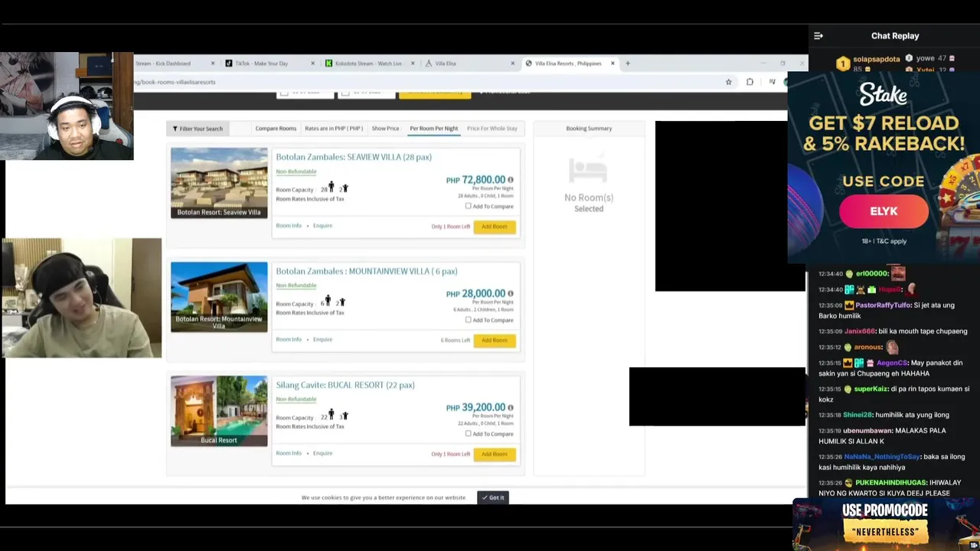Viewport: 980px width, 551px height.
Task: Click Compare Rooms option
Action: 276,129
